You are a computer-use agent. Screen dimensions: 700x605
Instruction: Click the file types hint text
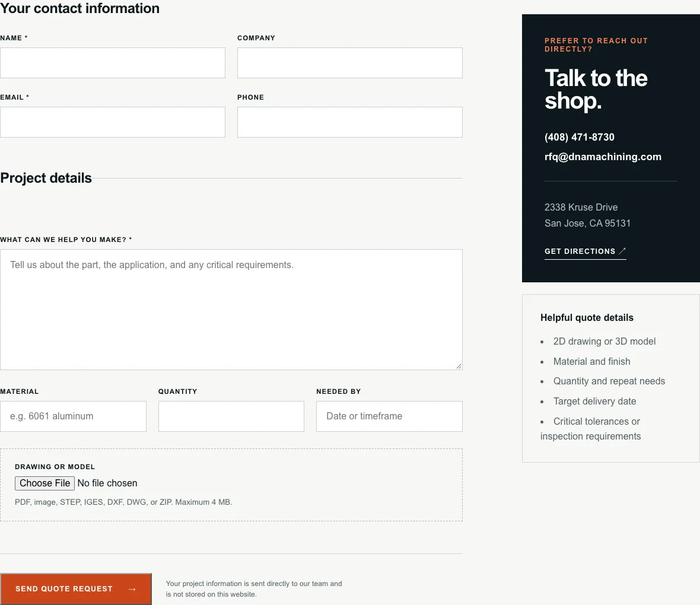click(x=123, y=502)
